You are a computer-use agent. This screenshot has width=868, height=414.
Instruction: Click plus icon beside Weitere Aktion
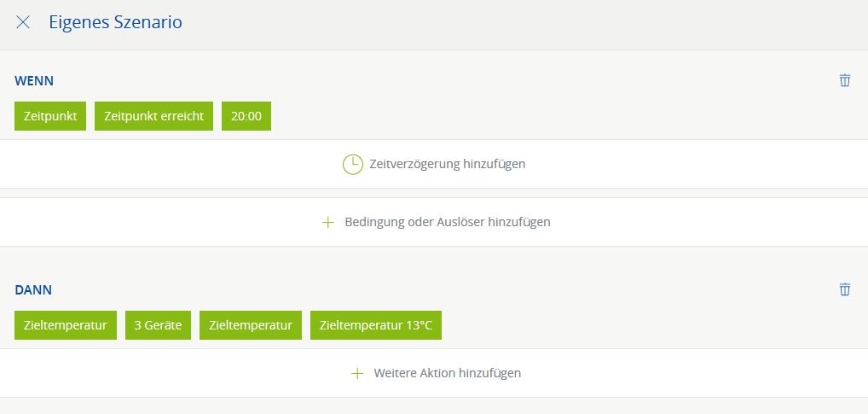click(357, 373)
